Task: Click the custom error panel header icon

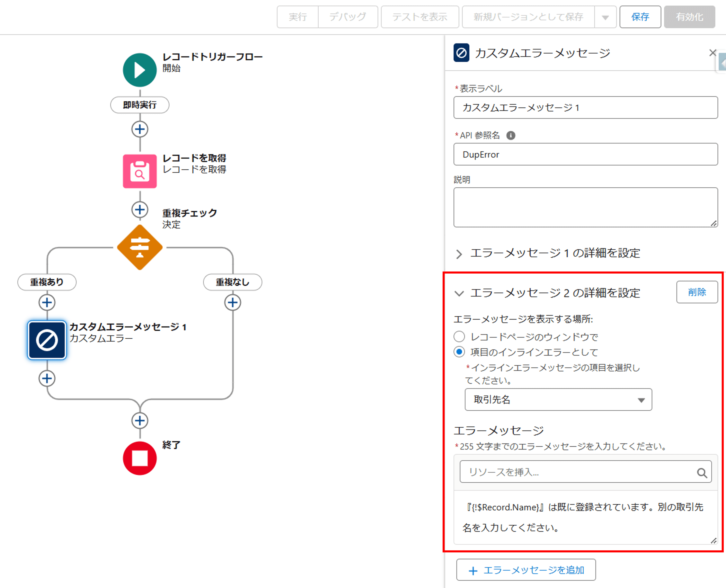Action: [461, 53]
